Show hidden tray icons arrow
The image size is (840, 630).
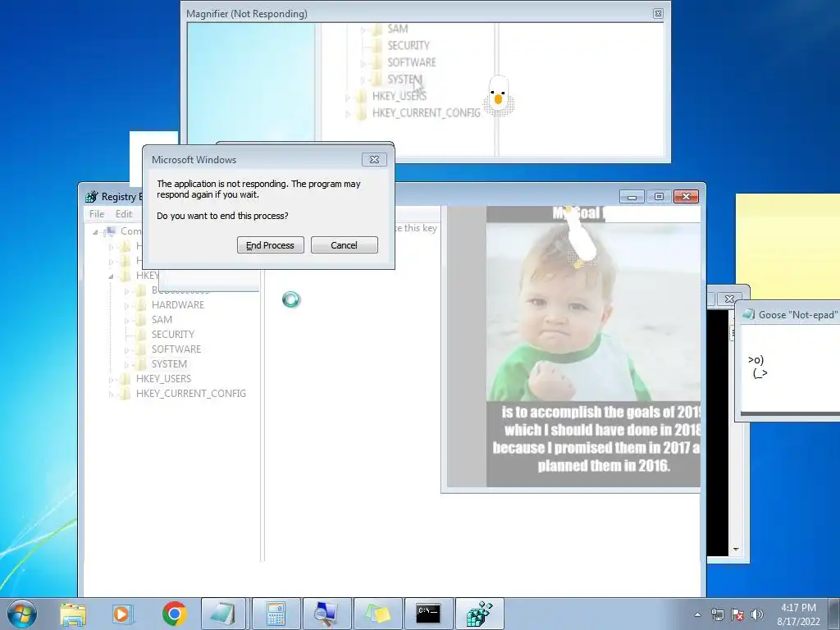click(697, 614)
